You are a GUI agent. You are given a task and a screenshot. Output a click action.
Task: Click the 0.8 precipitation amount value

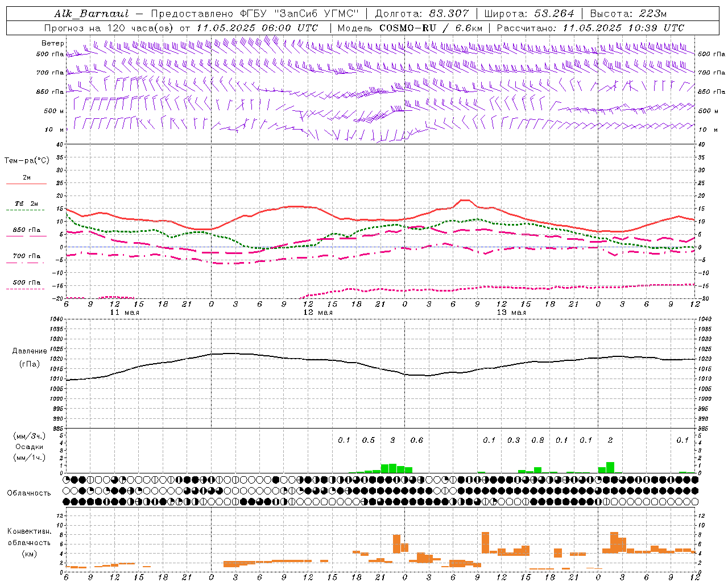[537, 440]
